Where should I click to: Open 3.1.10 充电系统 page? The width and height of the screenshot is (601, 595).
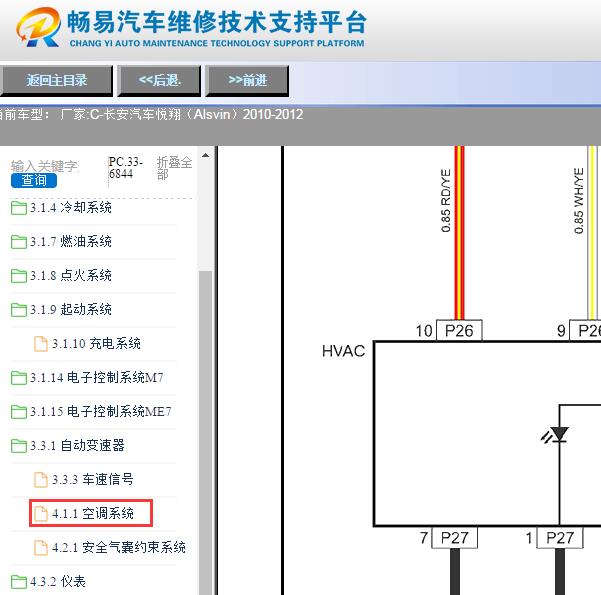tap(96, 344)
